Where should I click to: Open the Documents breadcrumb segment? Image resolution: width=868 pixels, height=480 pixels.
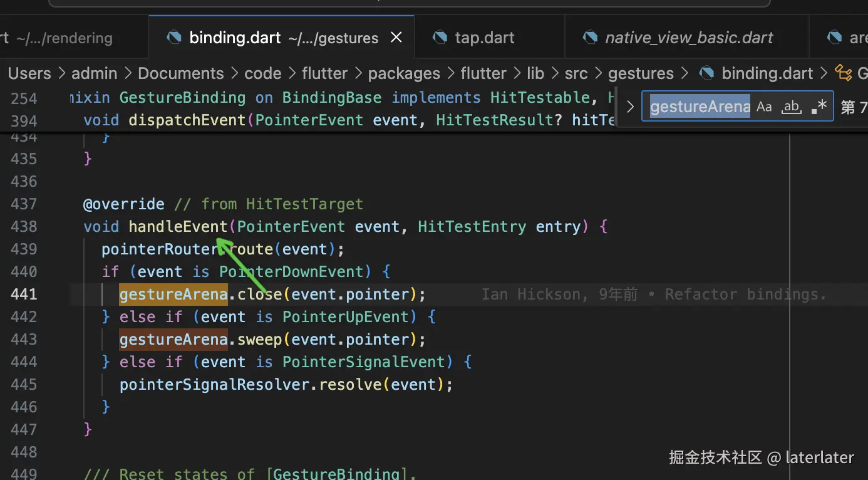tap(181, 73)
